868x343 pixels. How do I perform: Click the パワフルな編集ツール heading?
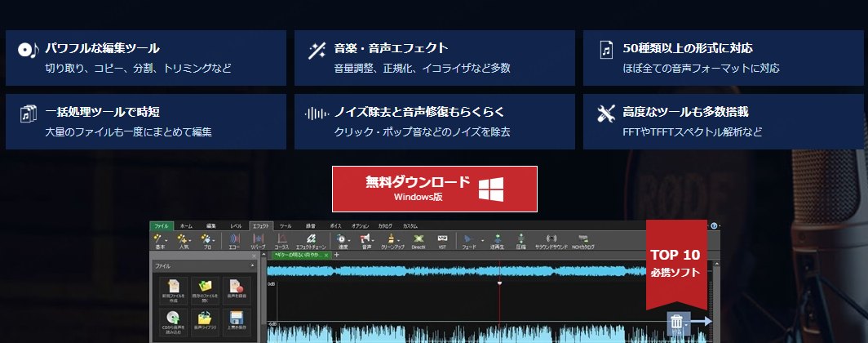point(103,48)
